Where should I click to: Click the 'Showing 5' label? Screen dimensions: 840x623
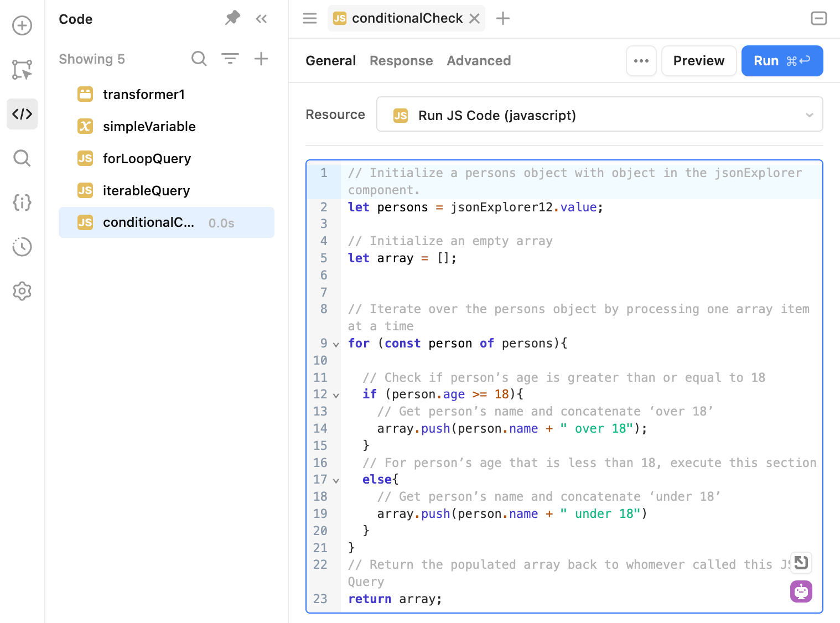pyautogui.click(x=92, y=59)
